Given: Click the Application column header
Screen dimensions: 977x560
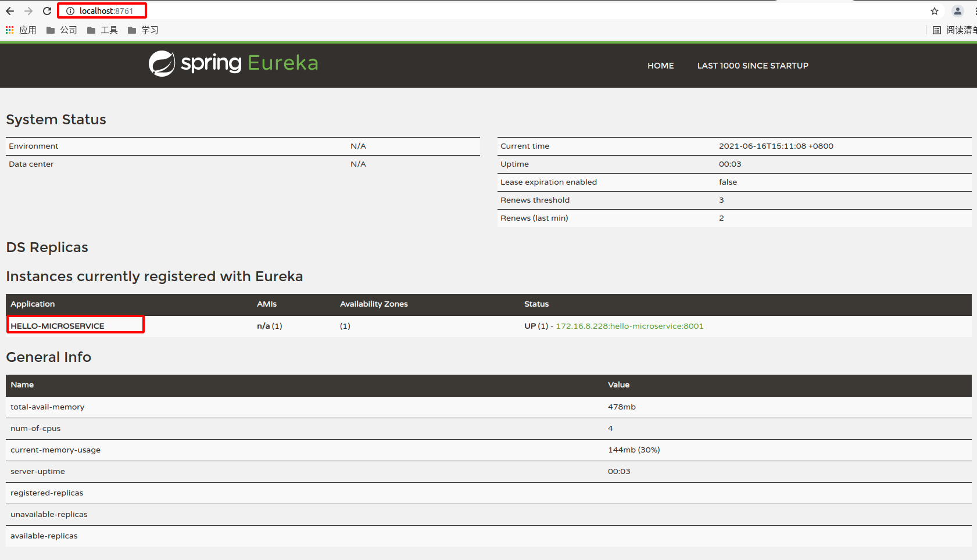Looking at the screenshot, I should tap(33, 304).
